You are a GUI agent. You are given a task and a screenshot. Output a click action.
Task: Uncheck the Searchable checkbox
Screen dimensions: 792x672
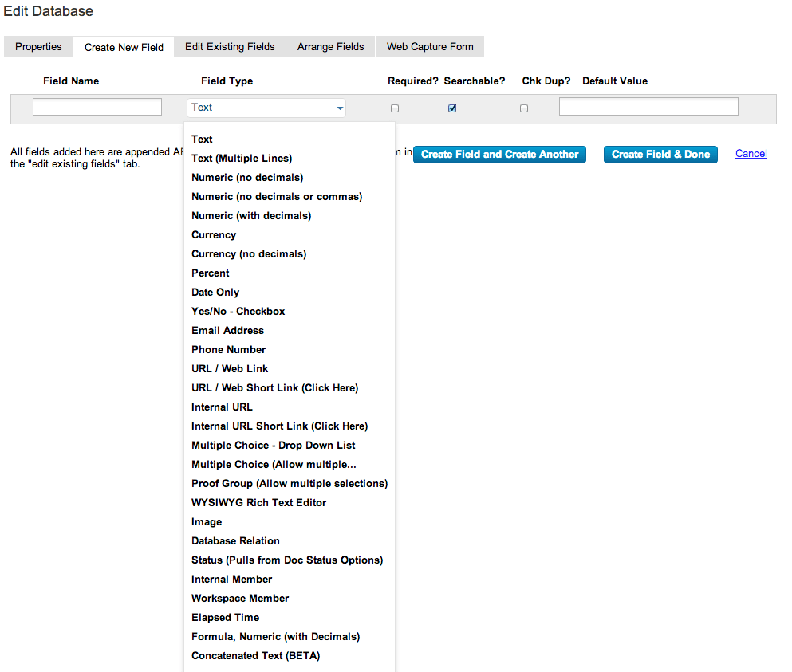pyautogui.click(x=452, y=108)
